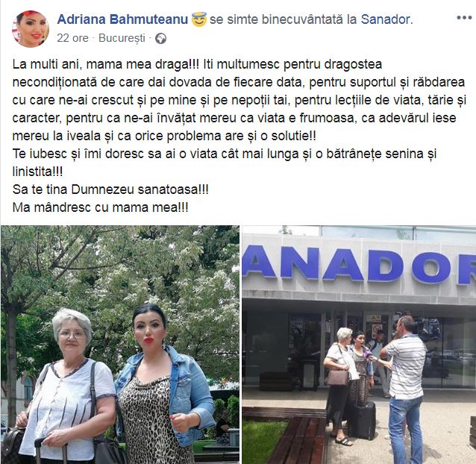Click the 'Ma mândresc cu mama mea' line
Viewport: 476px width, 464px height.
point(101,207)
